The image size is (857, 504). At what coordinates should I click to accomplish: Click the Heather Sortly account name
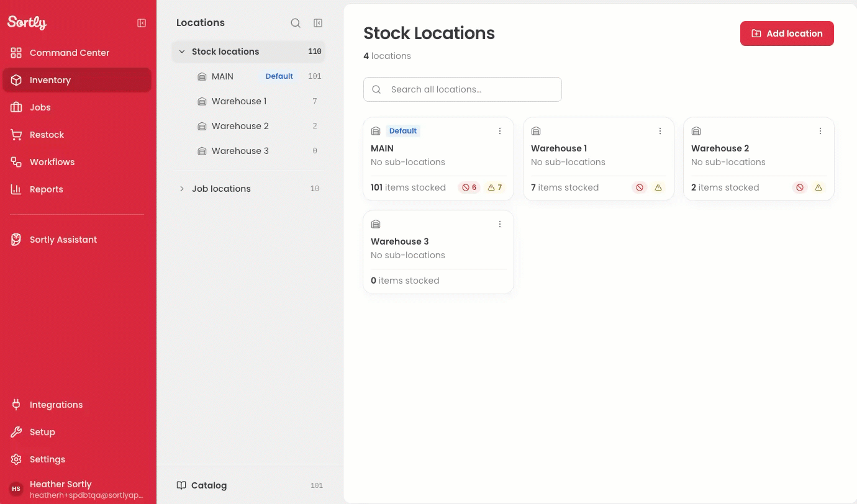[61, 484]
